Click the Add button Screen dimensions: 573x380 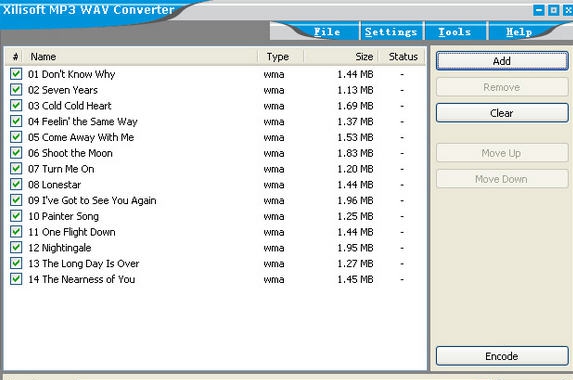tap(502, 61)
